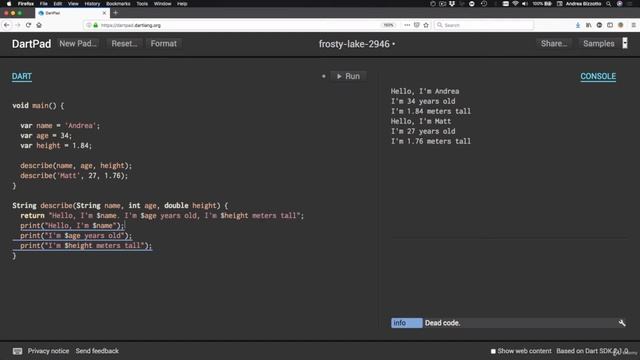Open the Window menu

[162, 4]
